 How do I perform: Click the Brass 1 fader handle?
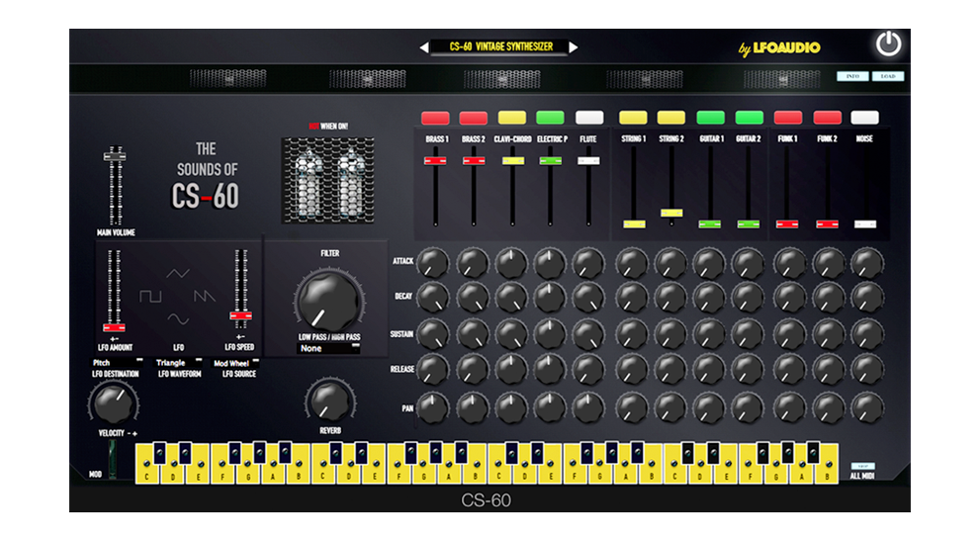(x=435, y=161)
